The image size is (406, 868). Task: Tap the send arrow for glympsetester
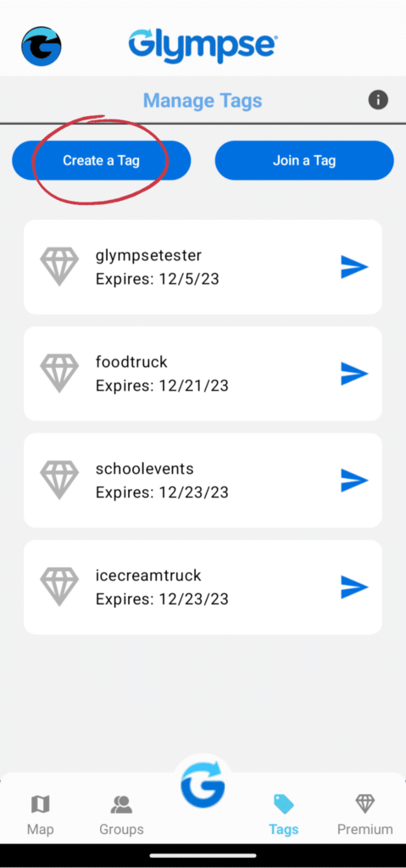[354, 267]
